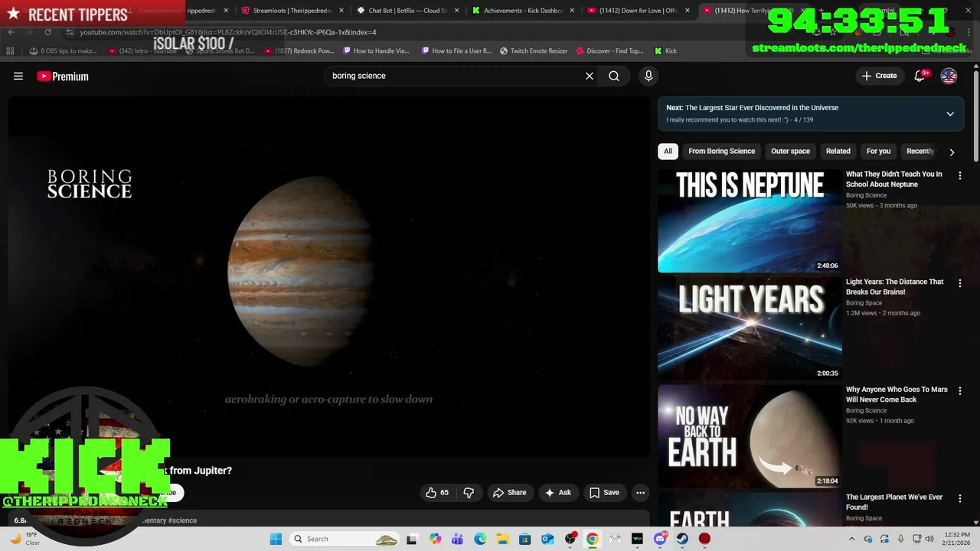Like the video with 65 likes

coord(437,493)
